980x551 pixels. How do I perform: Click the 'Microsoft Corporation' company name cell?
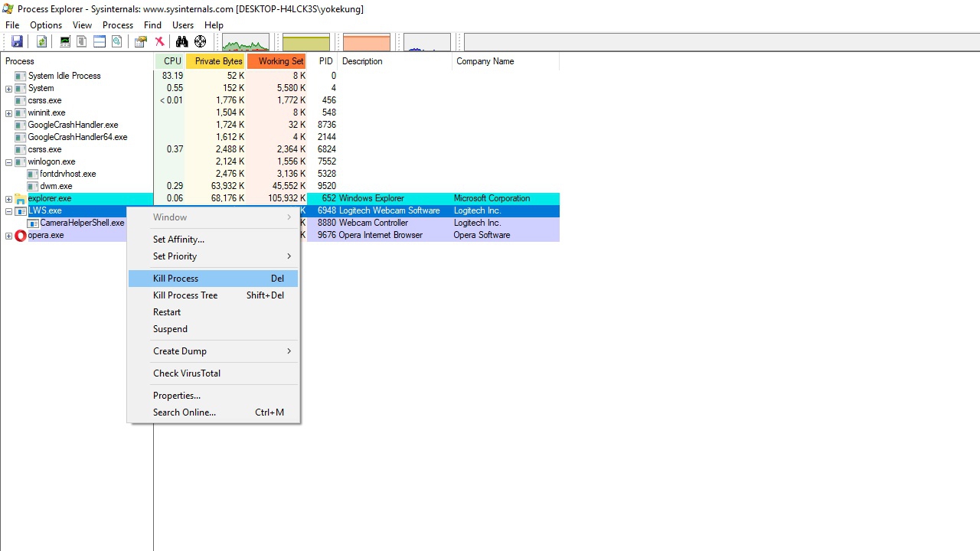(492, 198)
